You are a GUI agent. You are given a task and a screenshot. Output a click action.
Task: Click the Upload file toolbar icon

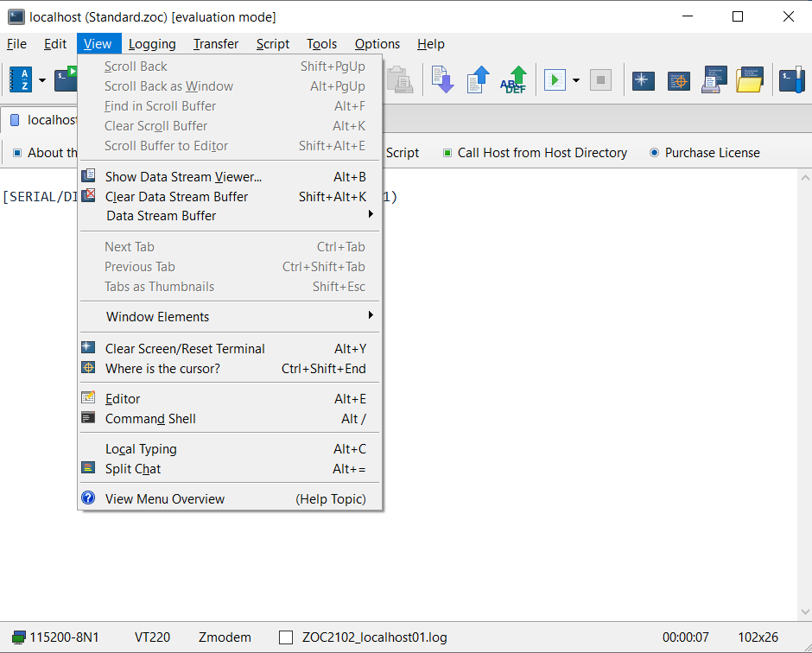click(x=478, y=79)
